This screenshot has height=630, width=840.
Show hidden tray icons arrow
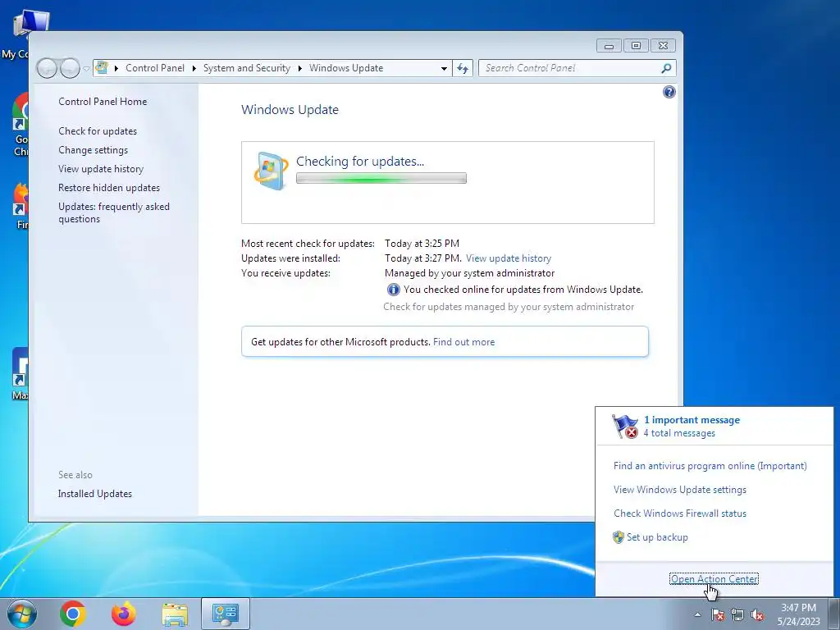coord(697,614)
